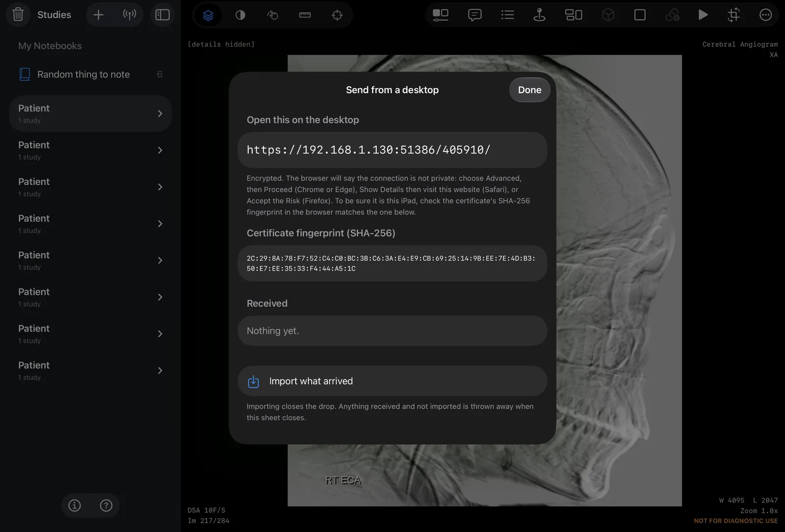The width and height of the screenshot is (785, 532).
Task: Open the 'Random thing to note' notebook
Action: pyautogui.click(x=90, y=75)
